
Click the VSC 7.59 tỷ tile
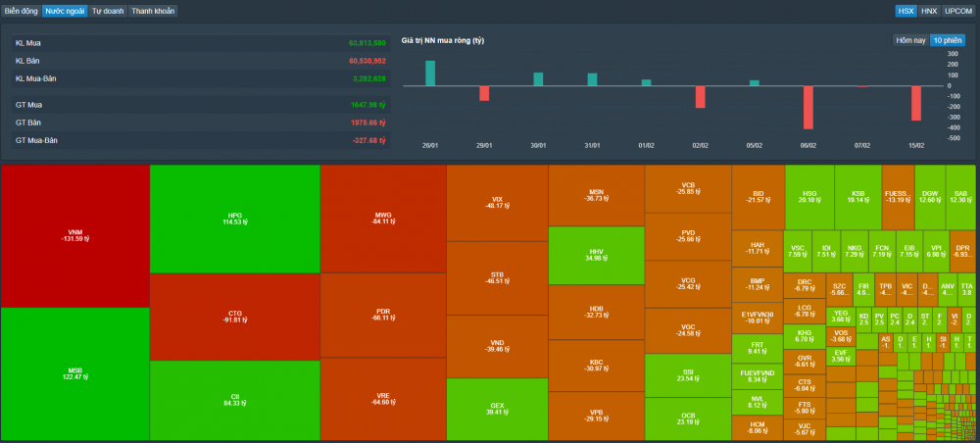pyautogui.click(x=798, y=251)
